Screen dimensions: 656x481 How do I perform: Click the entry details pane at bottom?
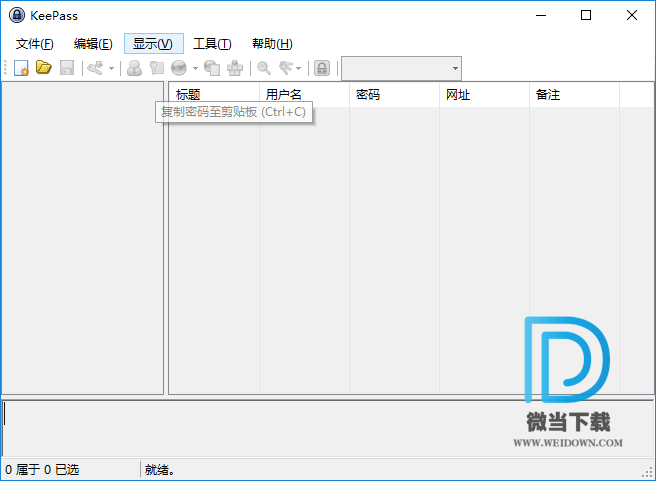(250, 428)
